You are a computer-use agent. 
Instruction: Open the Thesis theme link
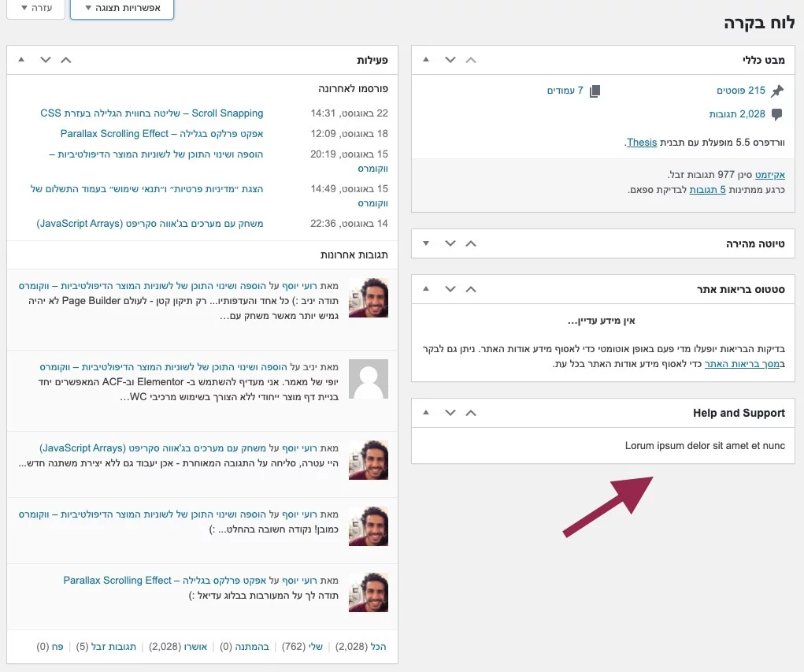pos(642,142)
